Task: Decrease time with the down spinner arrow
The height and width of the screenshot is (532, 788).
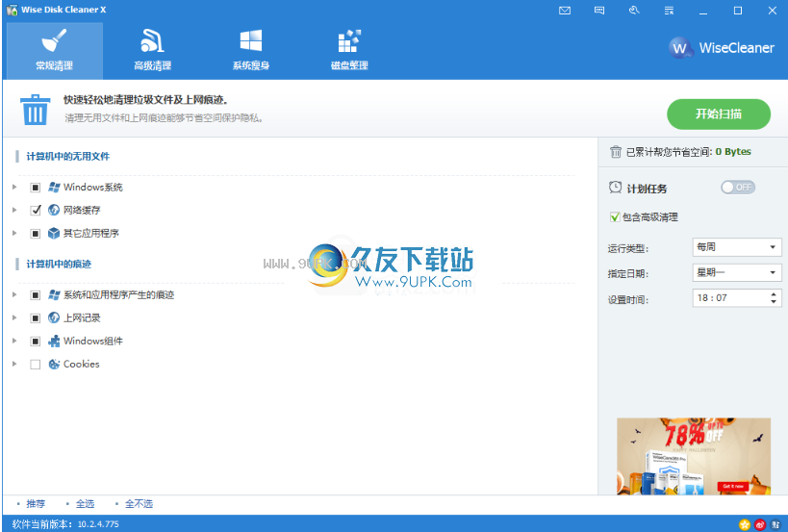Action: click(774, 302)
